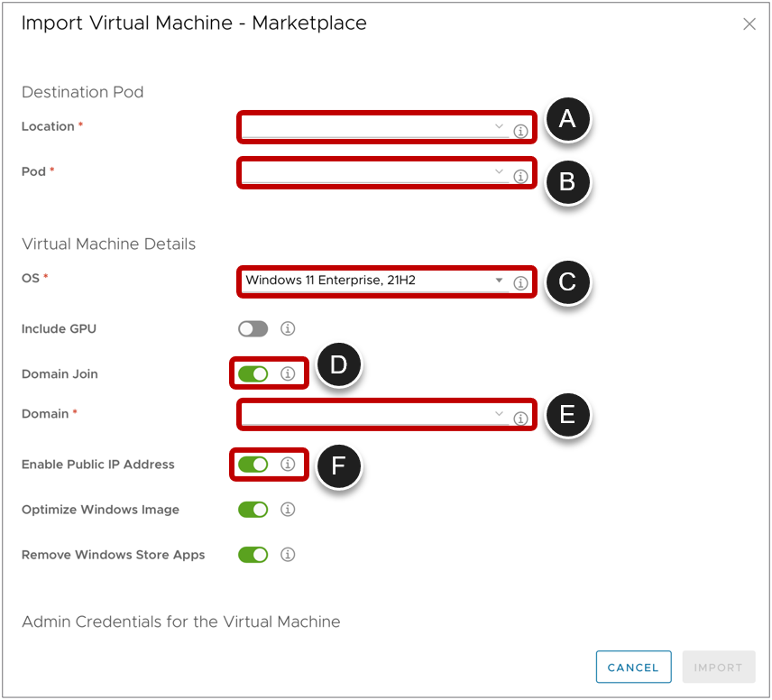Image resolution: width=772 pixels, height=700 pixels.
Task: Disable the Optimize Windows Image toggle
Action: 252,510
